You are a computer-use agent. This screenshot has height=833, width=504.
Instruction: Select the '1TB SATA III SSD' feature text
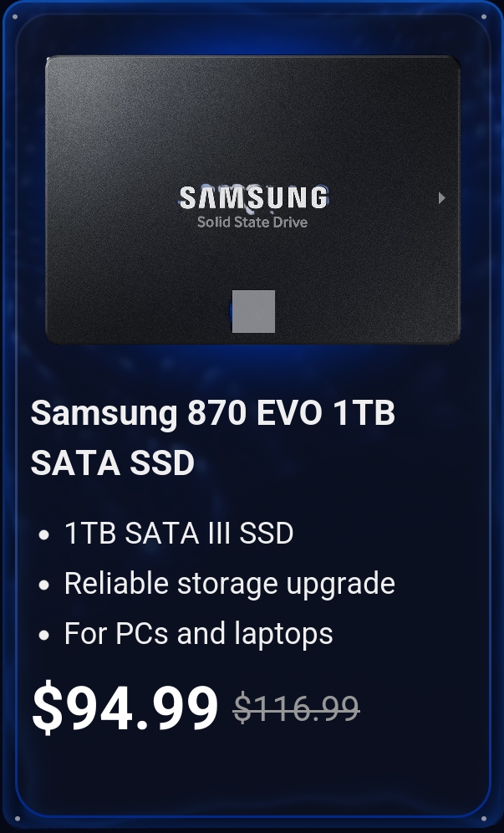[178, 533]
